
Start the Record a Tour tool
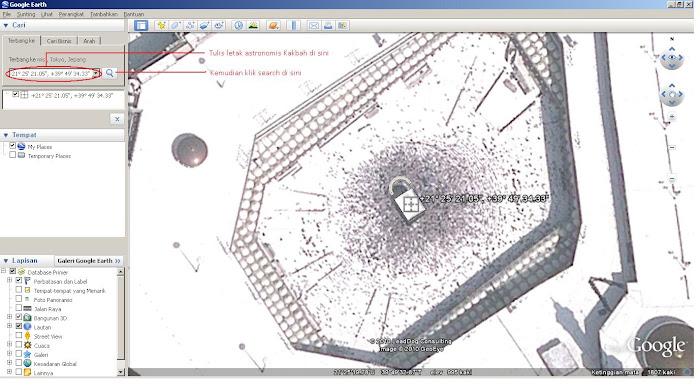coord(219,25)
